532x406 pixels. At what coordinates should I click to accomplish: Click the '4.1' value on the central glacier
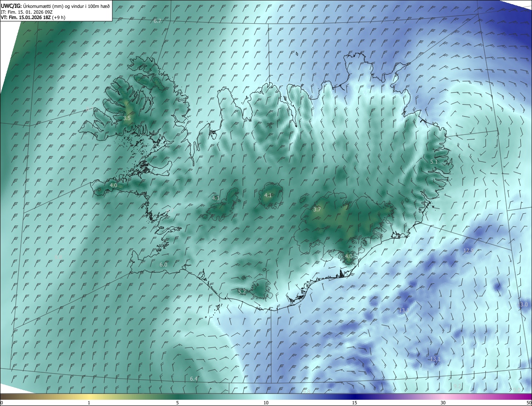tap(268, 196)
